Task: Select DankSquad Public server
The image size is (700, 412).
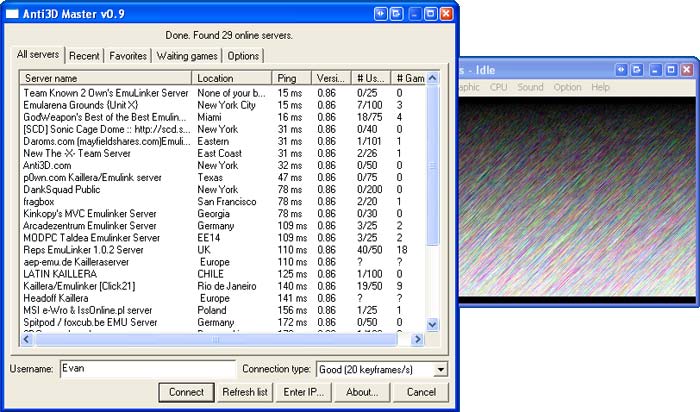Action: (223, 189)
